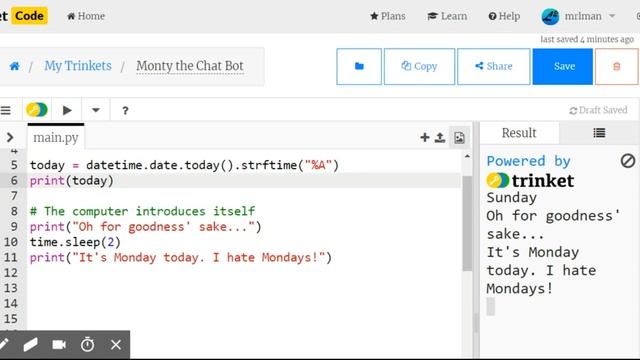The image size is (640, 360).
Task: Open the Help menu
Action: pos(504,16)
